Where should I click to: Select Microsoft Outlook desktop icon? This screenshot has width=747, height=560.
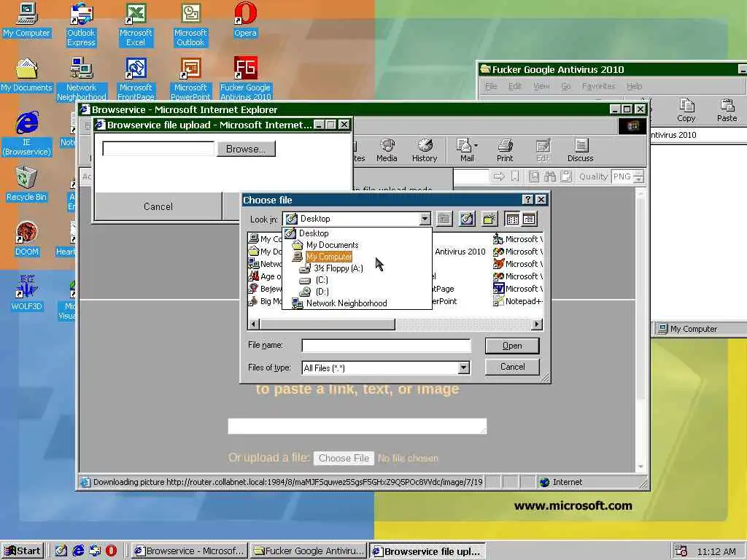tap(190, 25)
